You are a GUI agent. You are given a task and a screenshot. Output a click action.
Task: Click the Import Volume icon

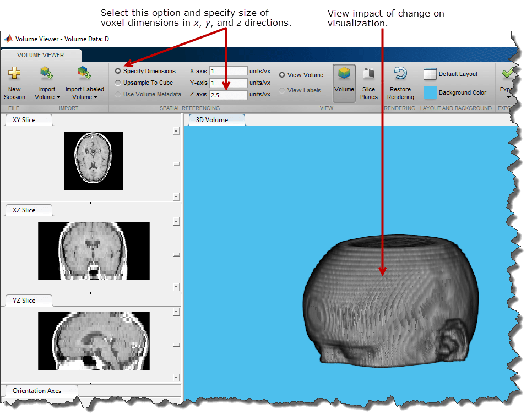pos(46,73)
